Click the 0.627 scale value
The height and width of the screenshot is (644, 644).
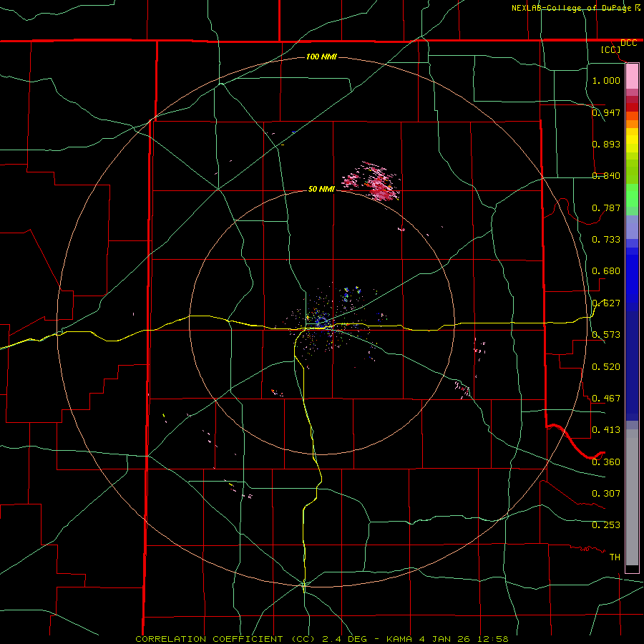[x=606, y=303]
